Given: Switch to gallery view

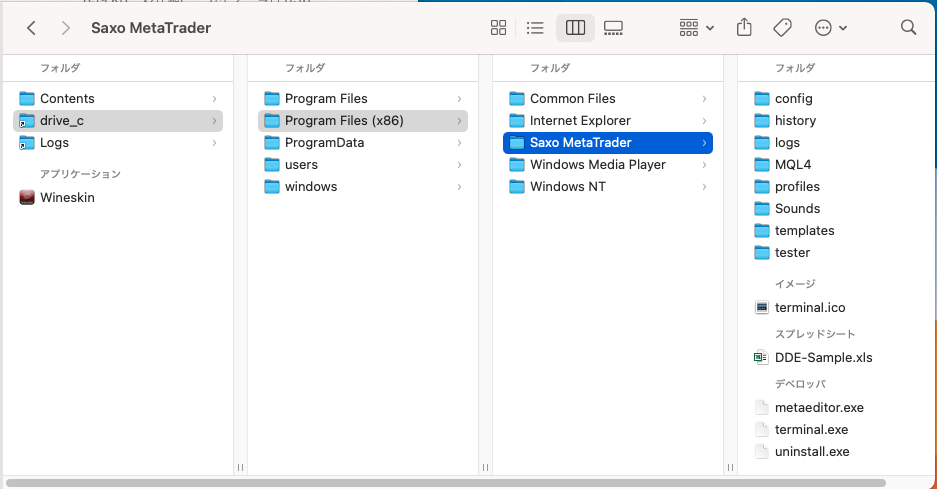Looking at the screenshot, I should [613, 27].
